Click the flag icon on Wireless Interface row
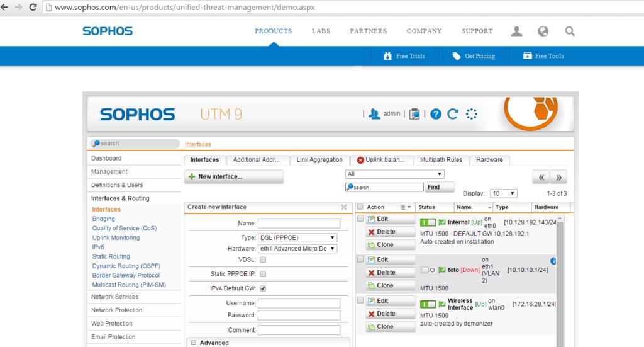Screen dimensions: 644x347 pos(442,304)
